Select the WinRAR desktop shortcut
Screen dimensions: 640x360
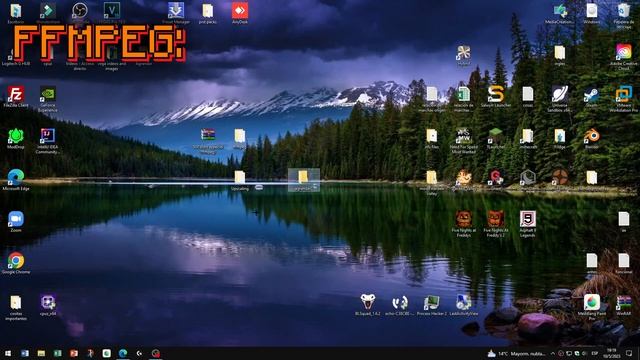(x=624, y=305)
